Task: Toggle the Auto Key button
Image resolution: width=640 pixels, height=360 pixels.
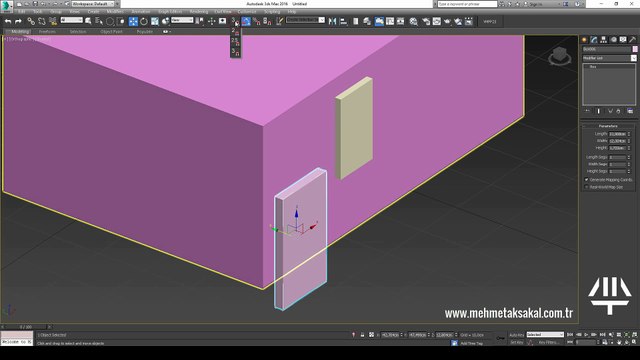Action: coord(516,335)
